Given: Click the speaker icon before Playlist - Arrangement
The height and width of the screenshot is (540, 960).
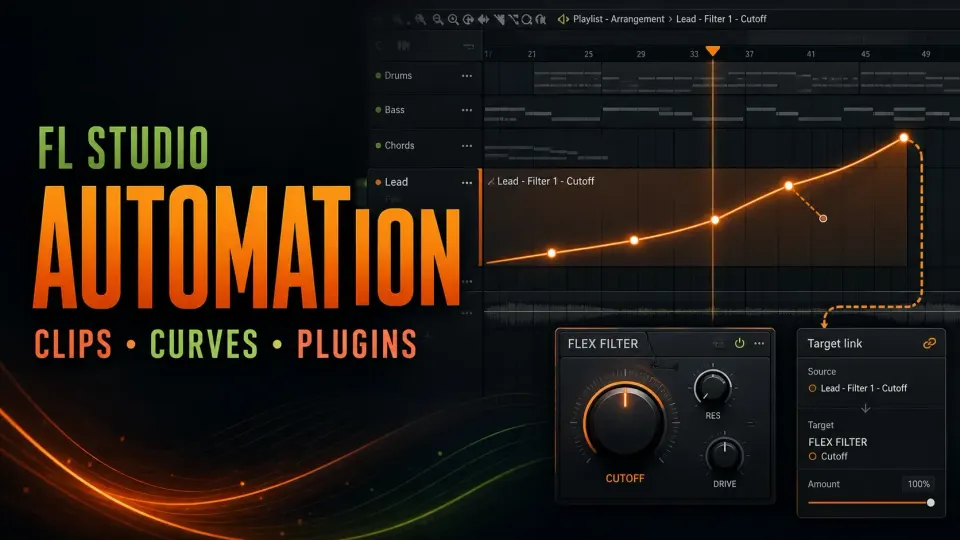Looking at the screenshot, I should click(x=563, y=19).
